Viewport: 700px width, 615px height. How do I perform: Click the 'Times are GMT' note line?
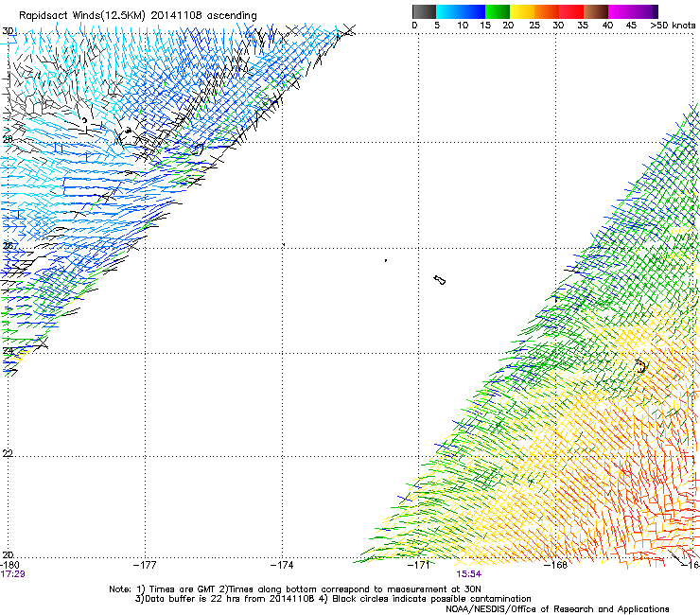tap(295, 589)
